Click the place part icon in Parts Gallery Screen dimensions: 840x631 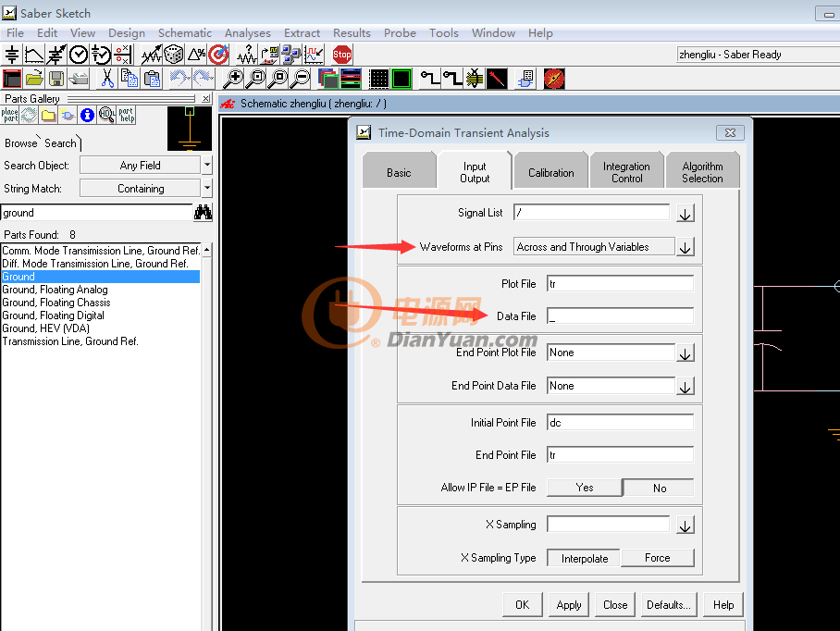click(x=9, y=115)
